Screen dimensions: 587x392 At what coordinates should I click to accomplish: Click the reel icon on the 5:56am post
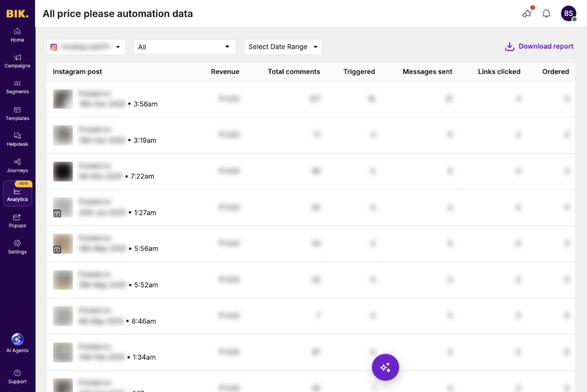coord(57,249)
